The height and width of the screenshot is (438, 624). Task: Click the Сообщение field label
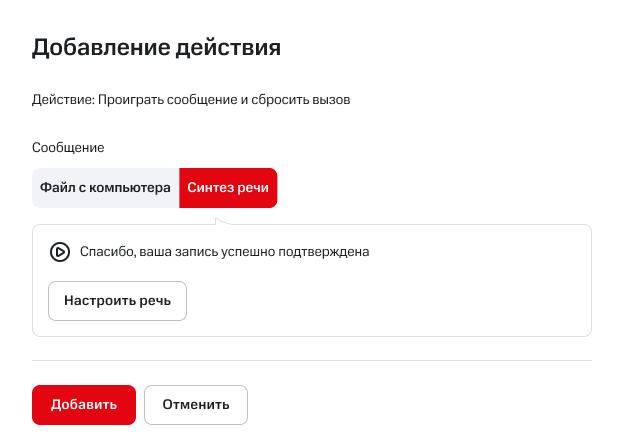point(68,147)
